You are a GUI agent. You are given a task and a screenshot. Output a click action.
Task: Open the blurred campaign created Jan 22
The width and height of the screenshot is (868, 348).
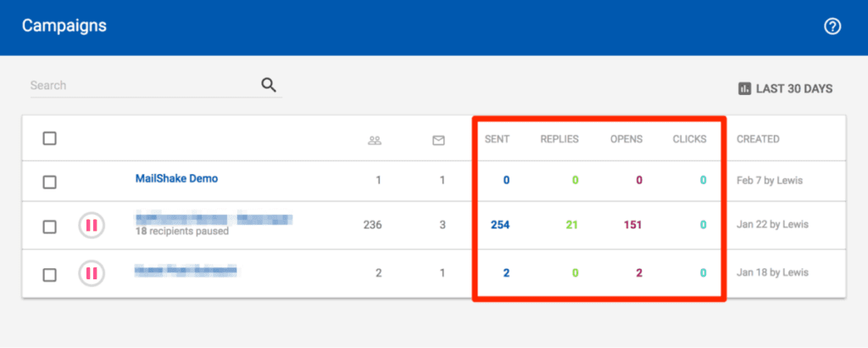click(x=214, y=219)
